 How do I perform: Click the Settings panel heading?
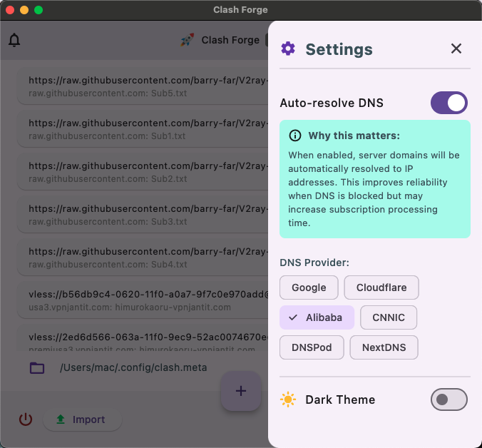tap(339, 49)
